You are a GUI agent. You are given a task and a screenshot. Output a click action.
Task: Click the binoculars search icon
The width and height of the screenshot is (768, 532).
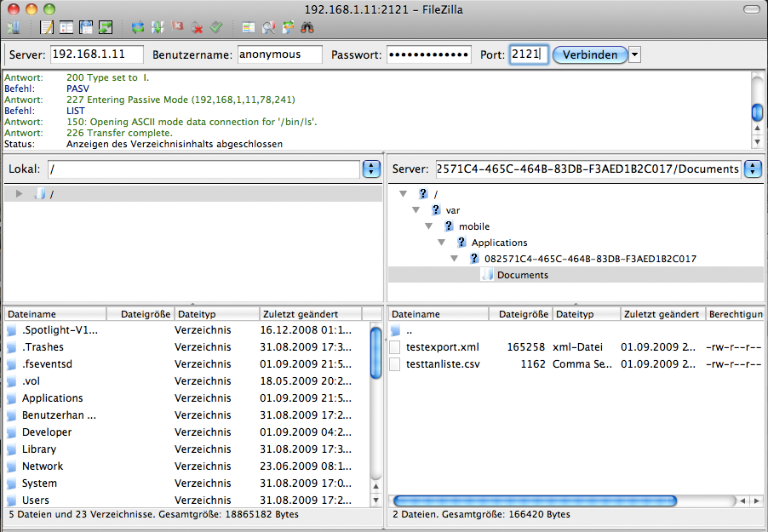(307, 27)
